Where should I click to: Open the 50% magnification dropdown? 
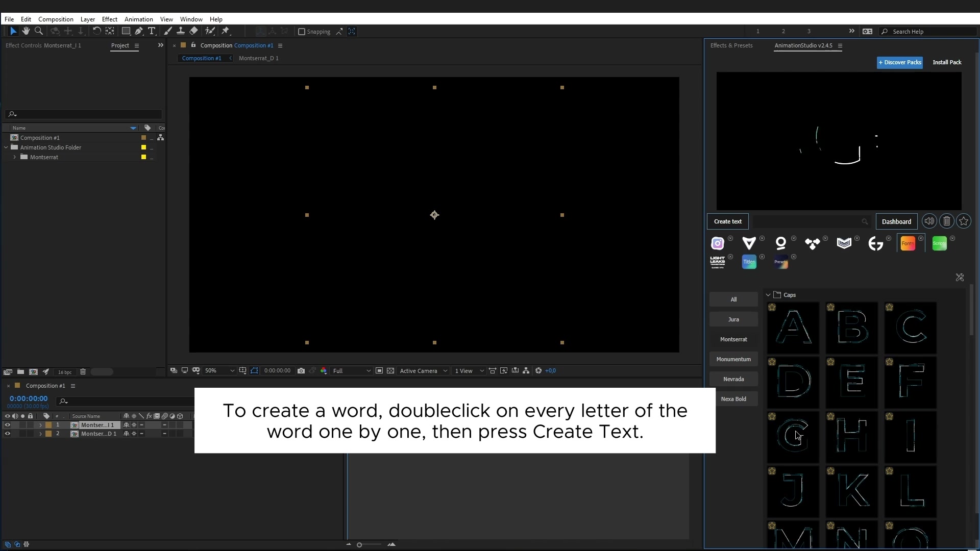219,371
